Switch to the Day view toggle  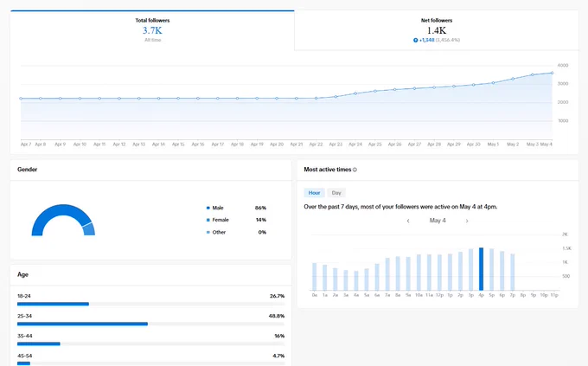click(x=336, y=193)
